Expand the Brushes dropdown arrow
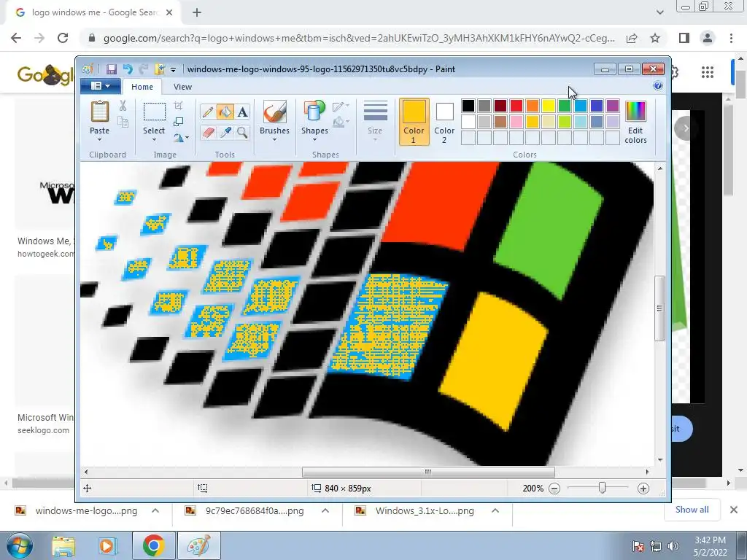The width and height of the screenshot is (747, 560). [274, 140]
